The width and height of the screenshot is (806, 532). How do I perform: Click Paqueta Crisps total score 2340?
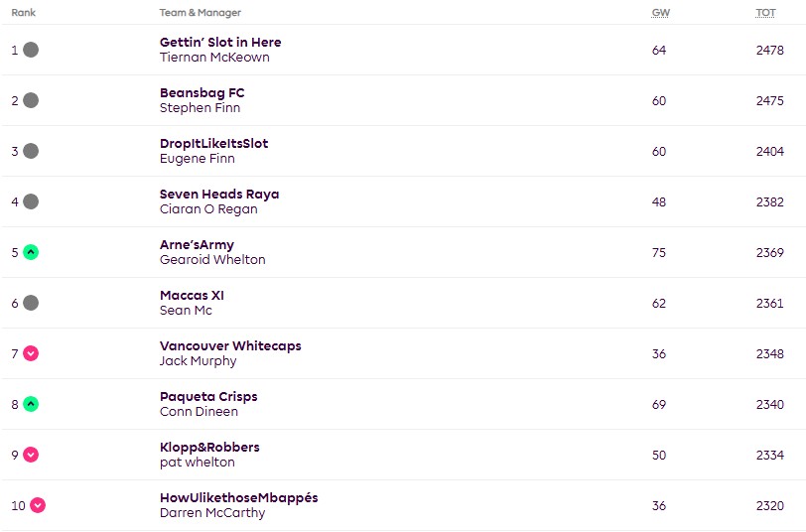pos(769,405)
